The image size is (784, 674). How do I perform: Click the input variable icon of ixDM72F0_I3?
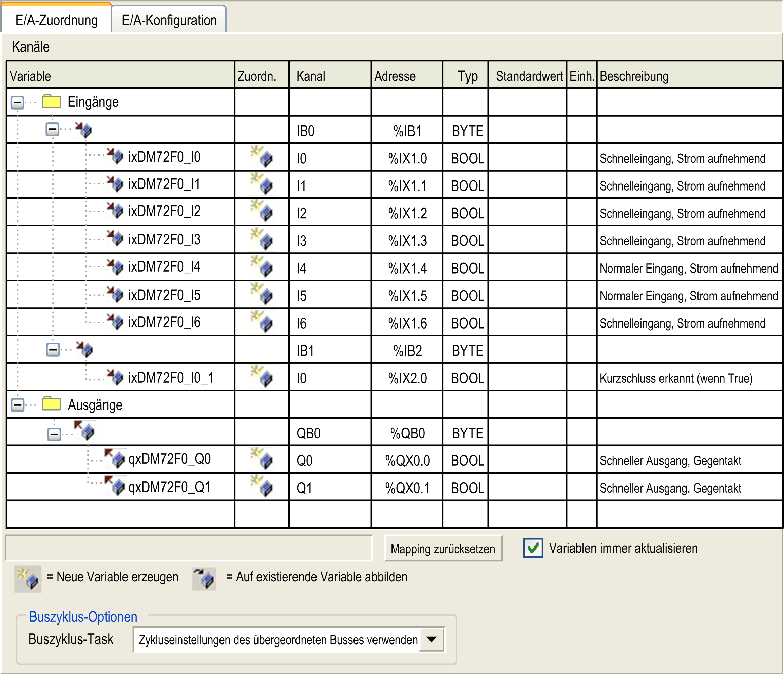(x=115, y=238)
